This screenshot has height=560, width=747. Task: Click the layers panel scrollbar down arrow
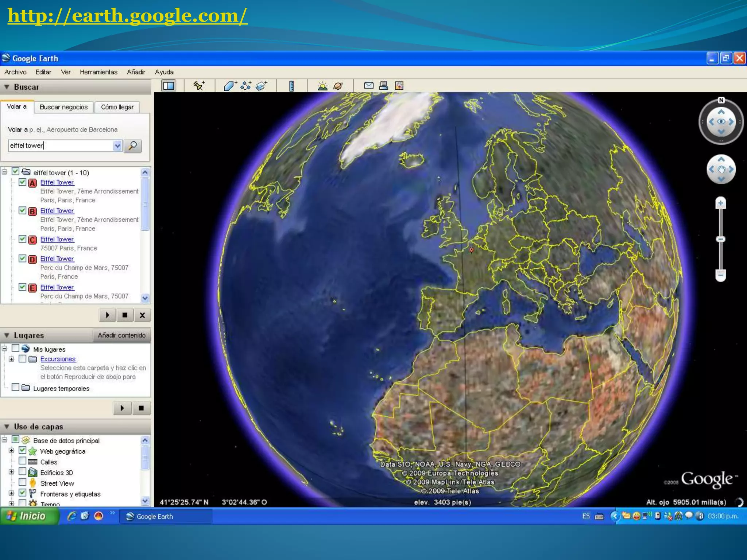click(x=145, y=501)
